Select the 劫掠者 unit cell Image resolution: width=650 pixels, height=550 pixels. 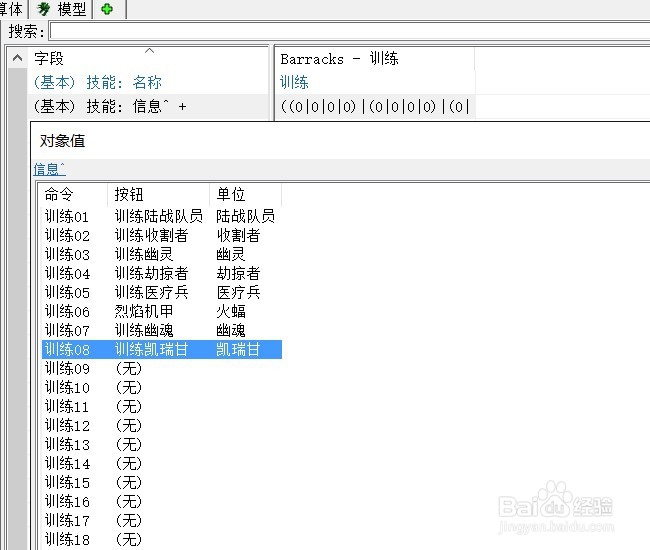[x=238, y=274]
